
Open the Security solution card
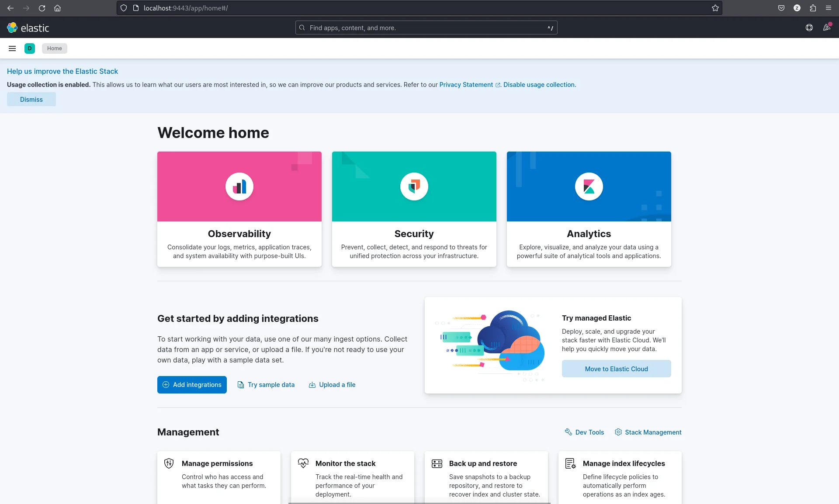point(414,209)
